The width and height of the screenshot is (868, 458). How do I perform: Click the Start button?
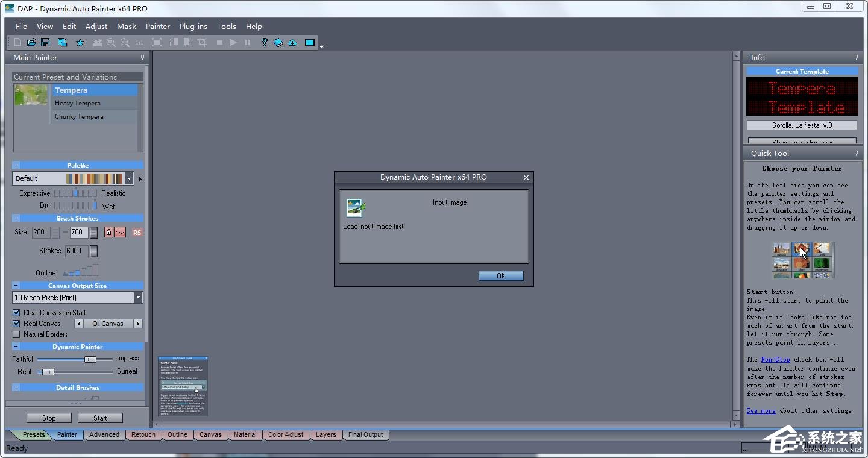[x=100, y=418]
